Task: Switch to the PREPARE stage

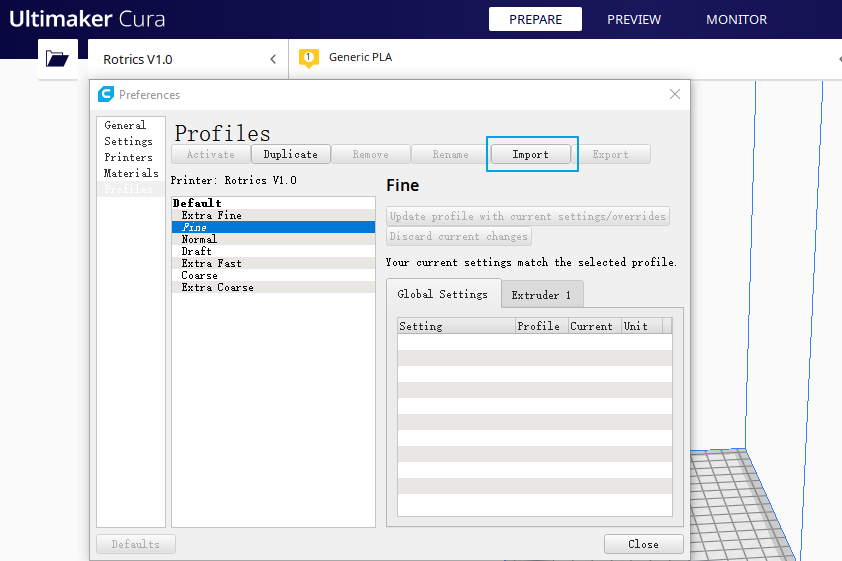Action: pos(535,19)
